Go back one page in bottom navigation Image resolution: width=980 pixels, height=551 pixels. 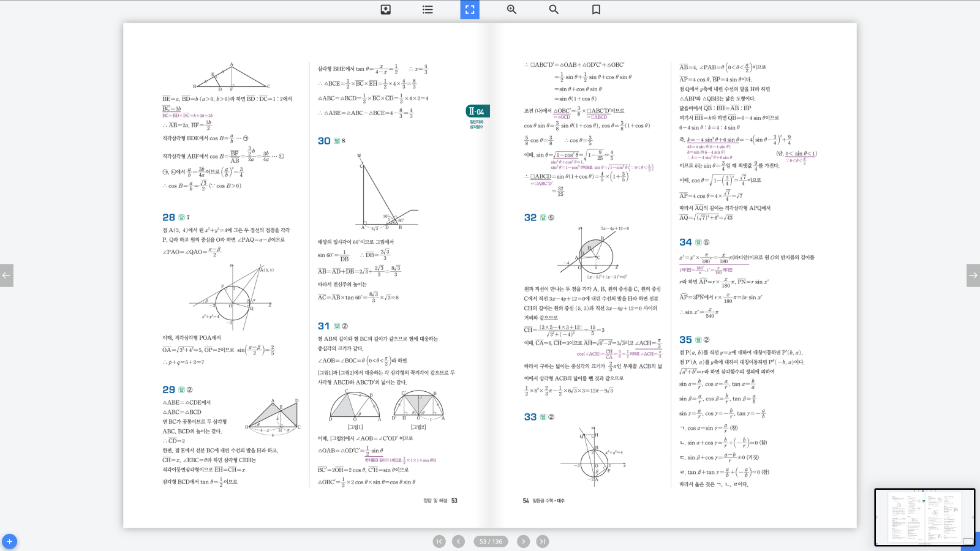[x=458, y=541]
